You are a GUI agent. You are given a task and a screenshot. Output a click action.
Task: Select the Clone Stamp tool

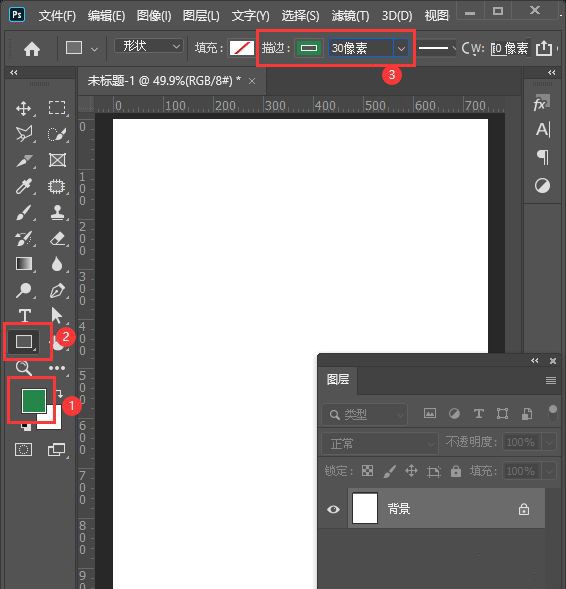point(57,212)
